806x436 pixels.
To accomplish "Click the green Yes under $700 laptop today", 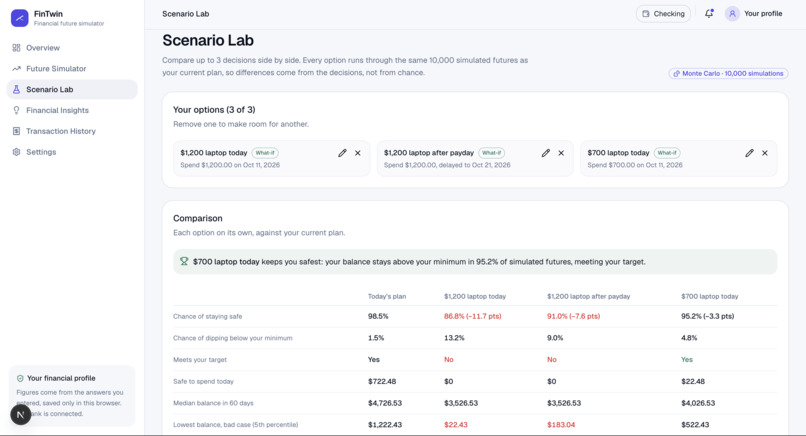I will pyautogui.click(x=687, y=359).
